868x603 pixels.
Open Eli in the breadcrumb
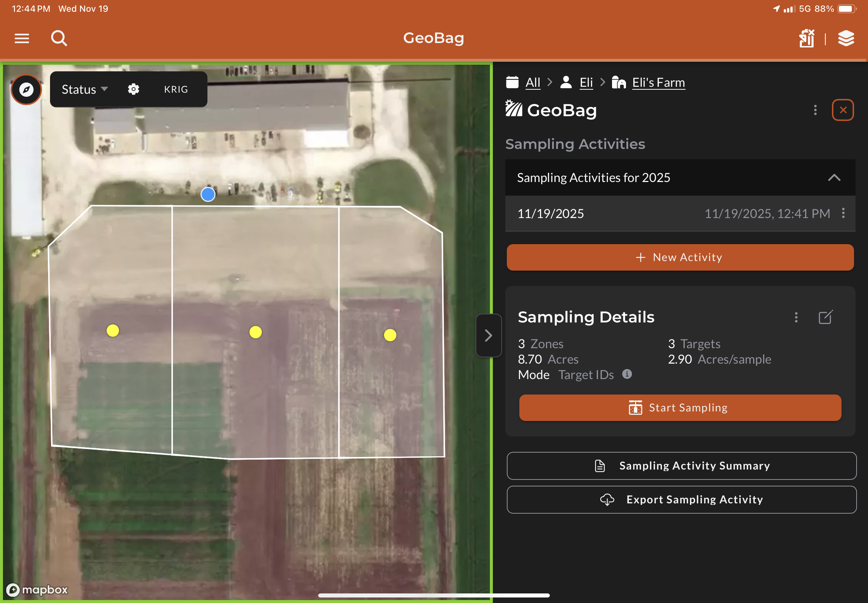(586, 82)
